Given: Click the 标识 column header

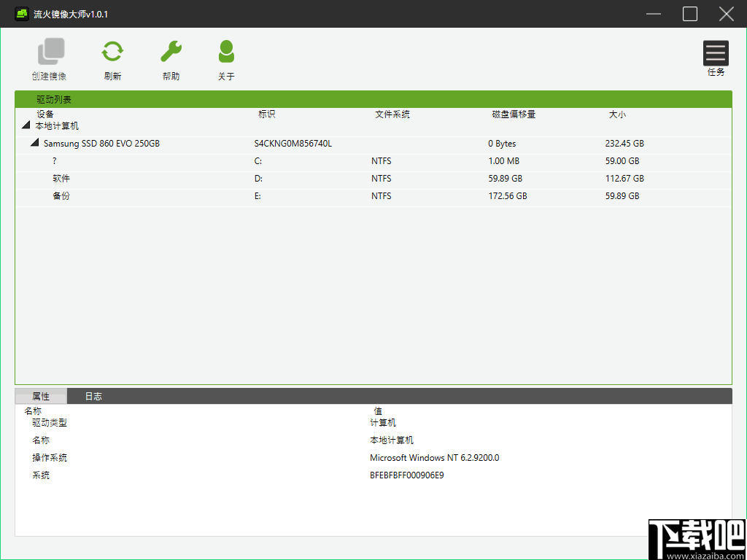Looking at the screenshot, I should click(x=267, y=114).
